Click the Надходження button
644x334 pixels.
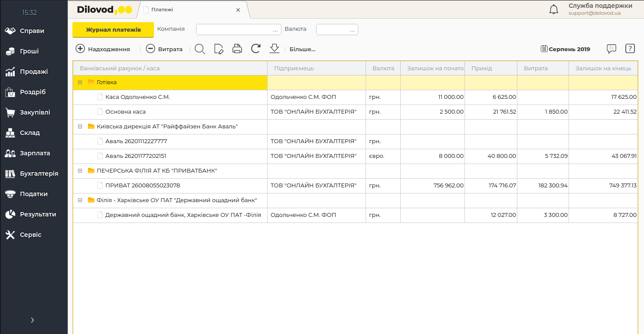coord(103,49)
